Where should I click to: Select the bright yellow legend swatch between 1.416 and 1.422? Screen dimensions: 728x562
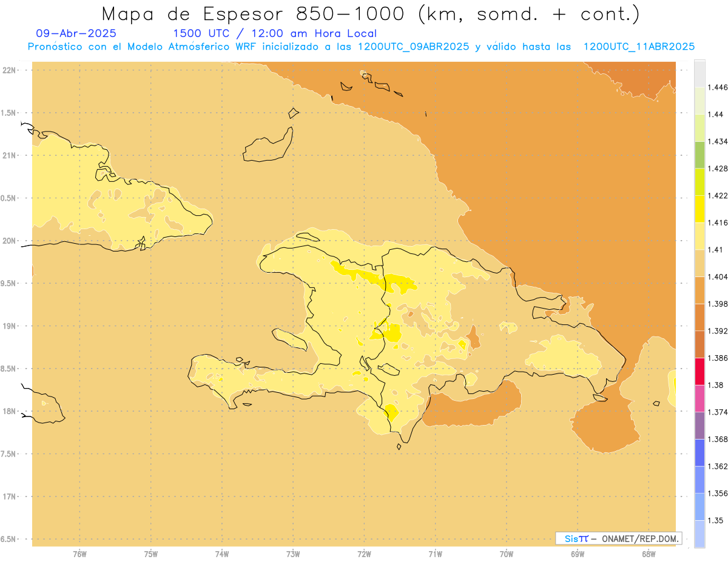click(x=699, y=209)
